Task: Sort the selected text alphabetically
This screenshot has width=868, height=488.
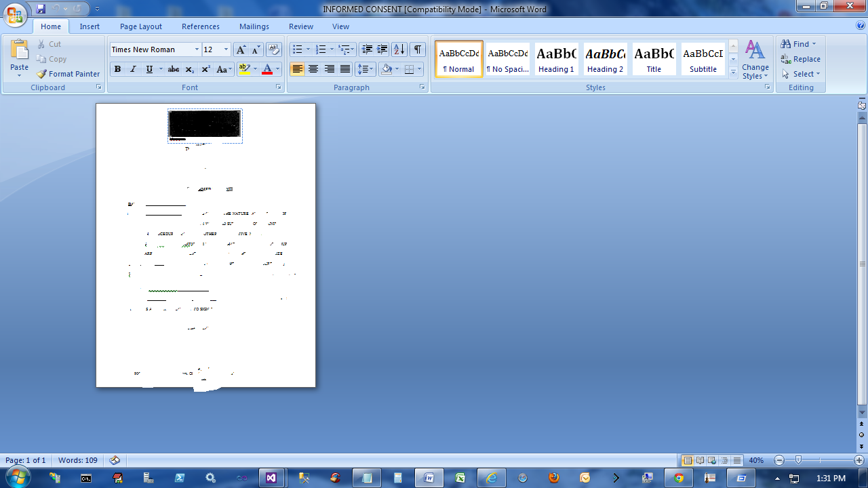Action: click(399, 49)
